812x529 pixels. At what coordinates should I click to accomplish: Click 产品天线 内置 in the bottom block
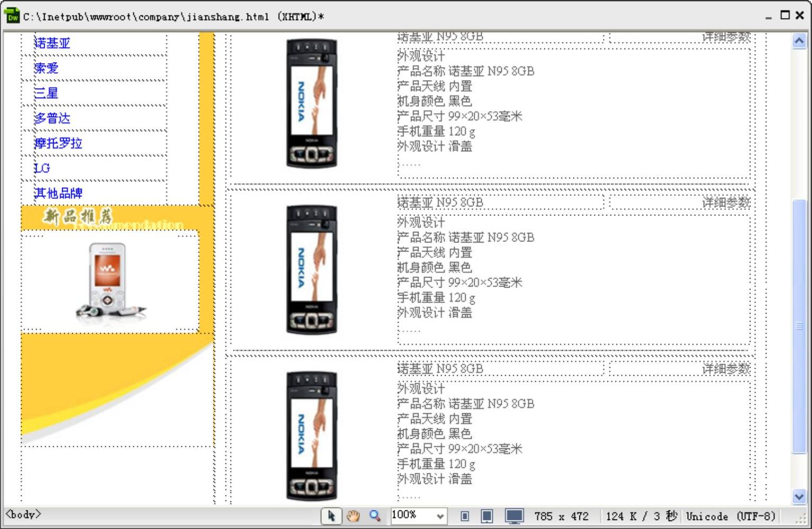pyautogui.click(x=434, y=419)
